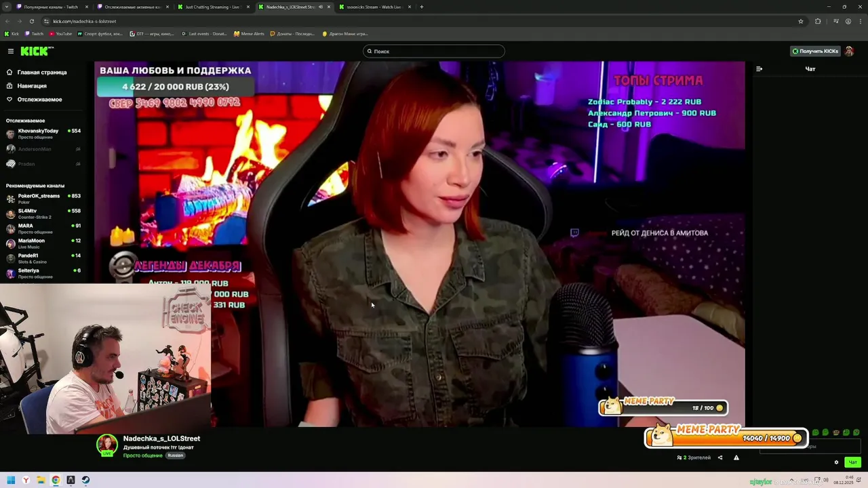The image size is (868, 488).
Task: Open Навигация in the sidebar
Action: click(x=27, y=86)
